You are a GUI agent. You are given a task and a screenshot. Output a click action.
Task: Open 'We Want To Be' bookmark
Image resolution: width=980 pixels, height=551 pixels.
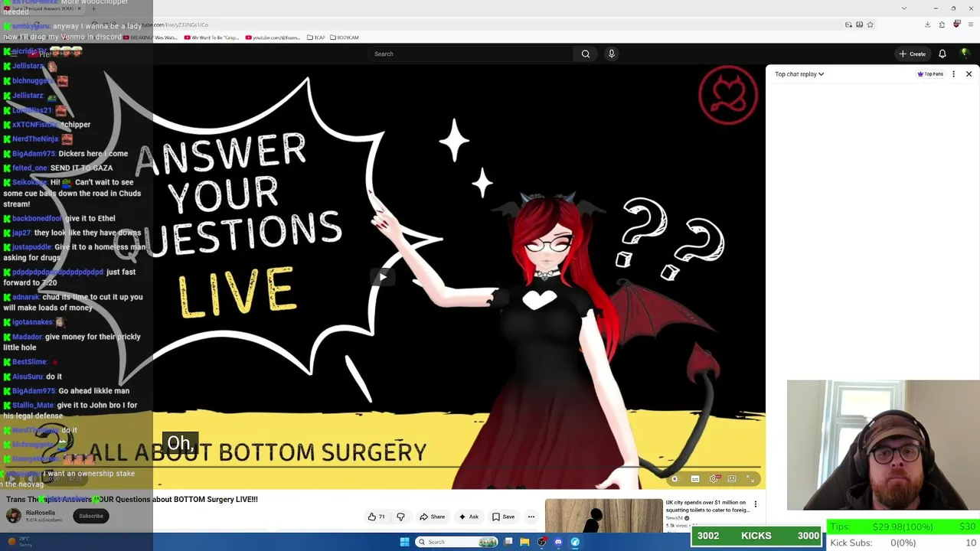(x=211, y=37)
